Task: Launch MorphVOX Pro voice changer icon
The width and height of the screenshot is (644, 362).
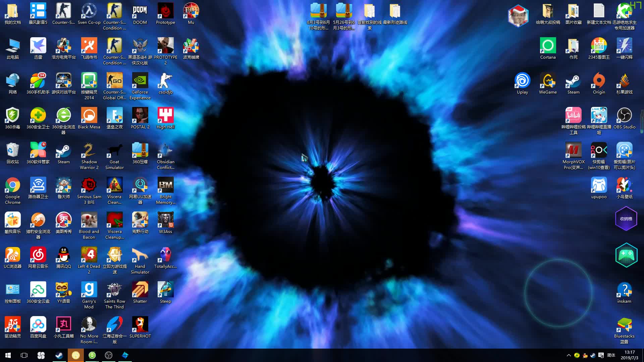Action: click(573, 156)
